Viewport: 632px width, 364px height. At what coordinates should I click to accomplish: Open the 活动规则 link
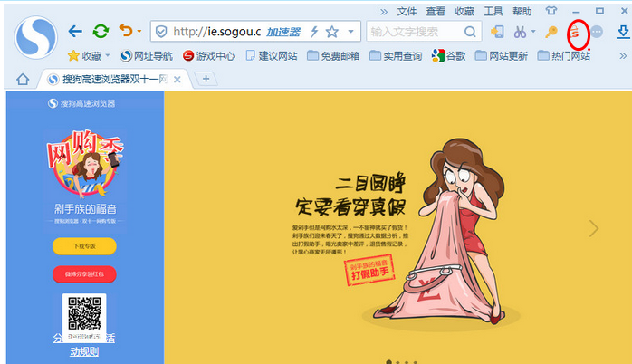click(x=84, y=351)
